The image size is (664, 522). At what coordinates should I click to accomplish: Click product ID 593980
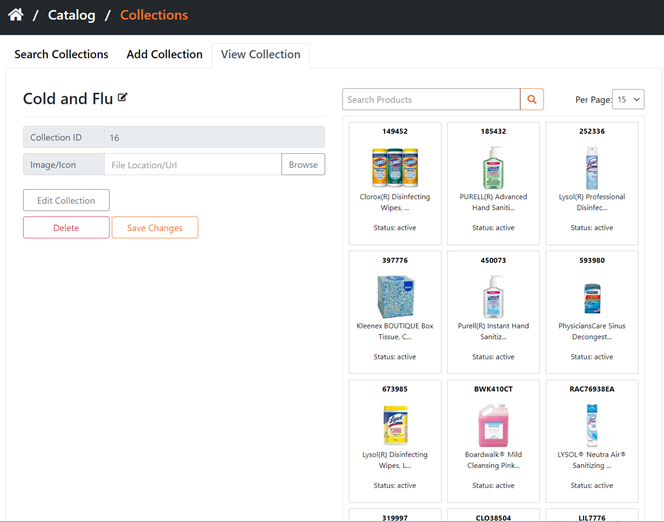click(592, 260)
